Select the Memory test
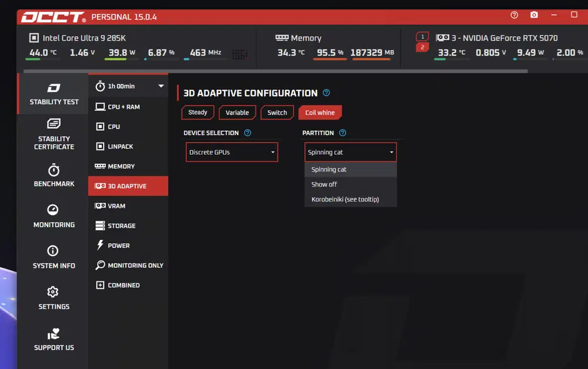588x369 pixels. pos(128,167)
